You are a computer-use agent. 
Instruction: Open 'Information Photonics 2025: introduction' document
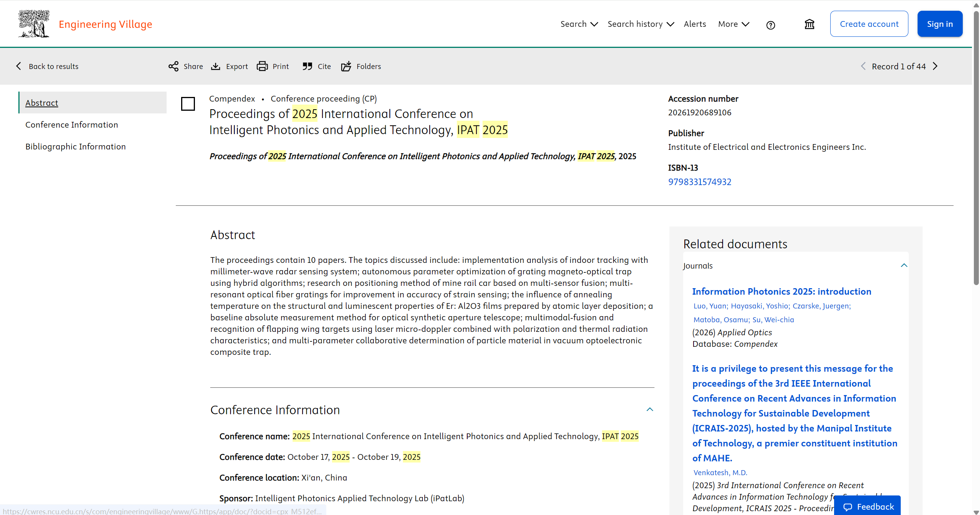click(782, 292)
